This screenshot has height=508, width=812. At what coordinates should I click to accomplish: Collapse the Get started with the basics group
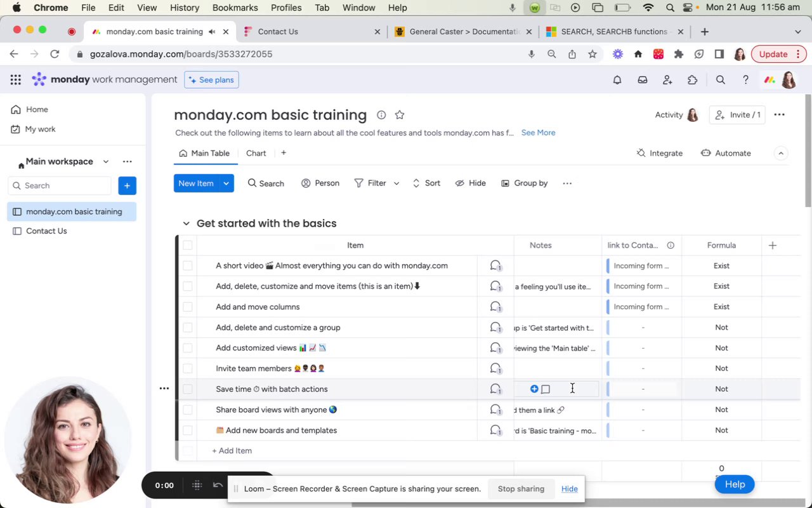(x=186, y=224)
